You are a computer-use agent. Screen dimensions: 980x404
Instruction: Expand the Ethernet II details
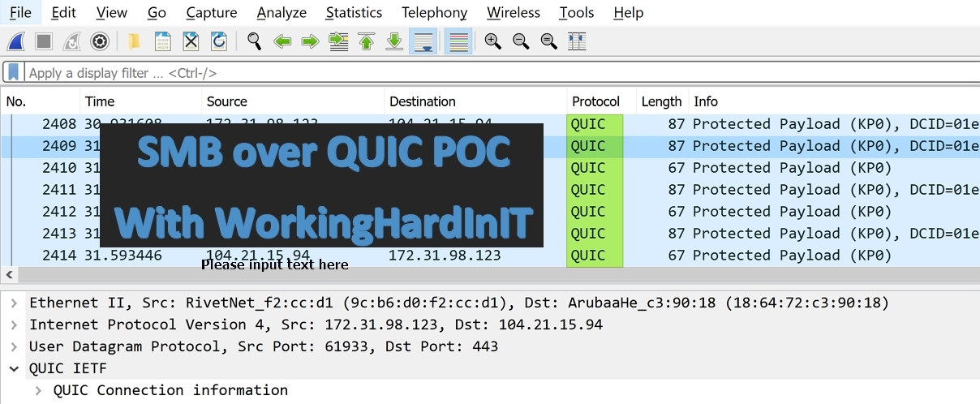coord(14,303)
